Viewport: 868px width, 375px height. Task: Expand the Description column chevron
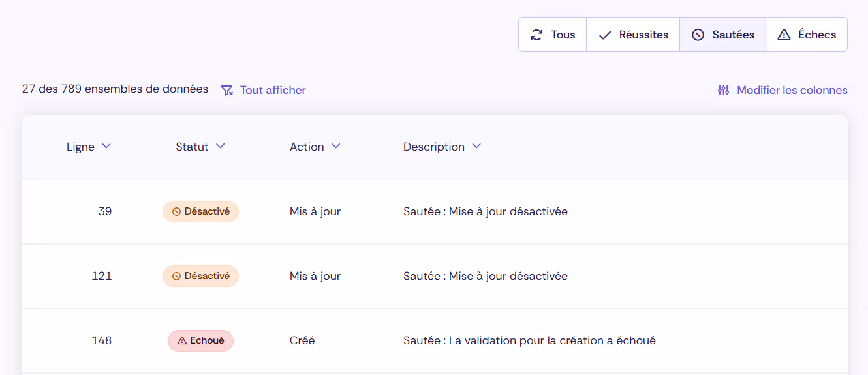pyautogui.click(x=476, y=146)
